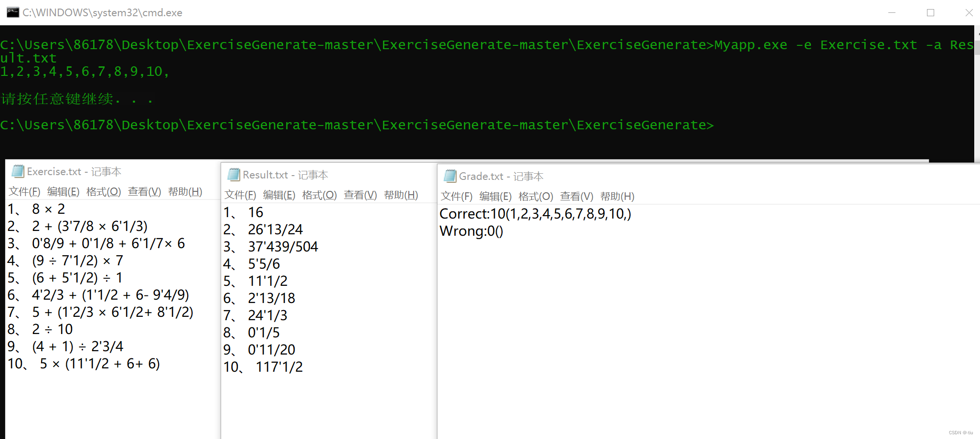Open 文件(F) menu in Grade.txt window
980x439 pixels.
457,197
